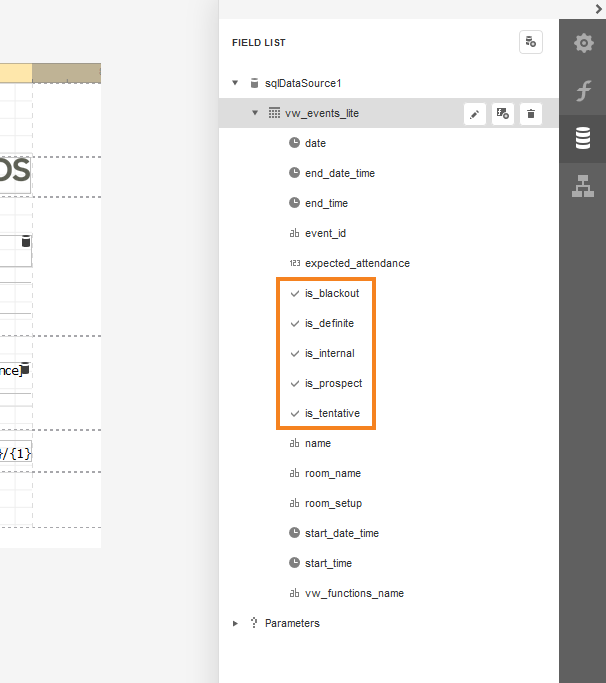Select the is_prospect boolean field
The image size is (606, 683).
[x=333, y=383]
